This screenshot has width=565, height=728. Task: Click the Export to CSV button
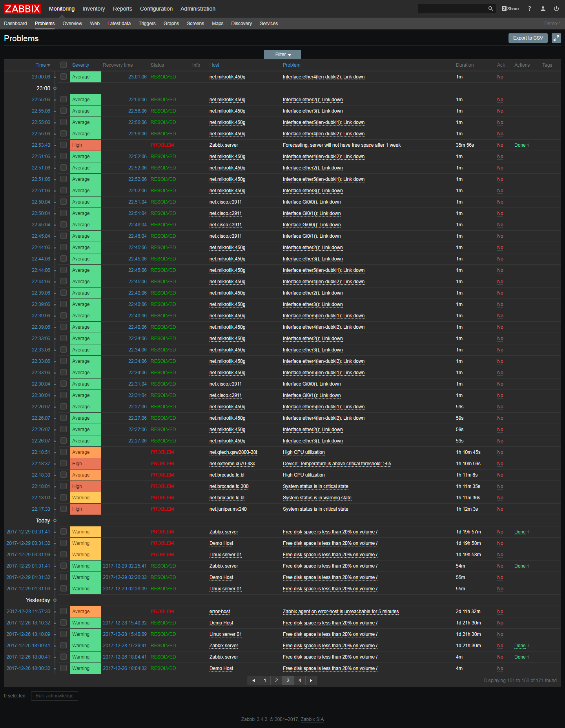click(x=528, y=38)
